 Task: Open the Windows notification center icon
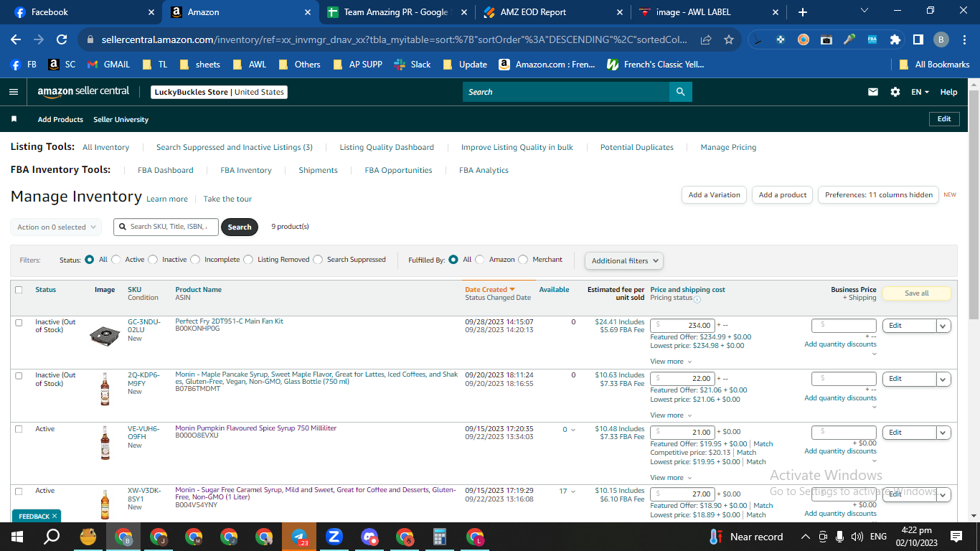(956, 537)
